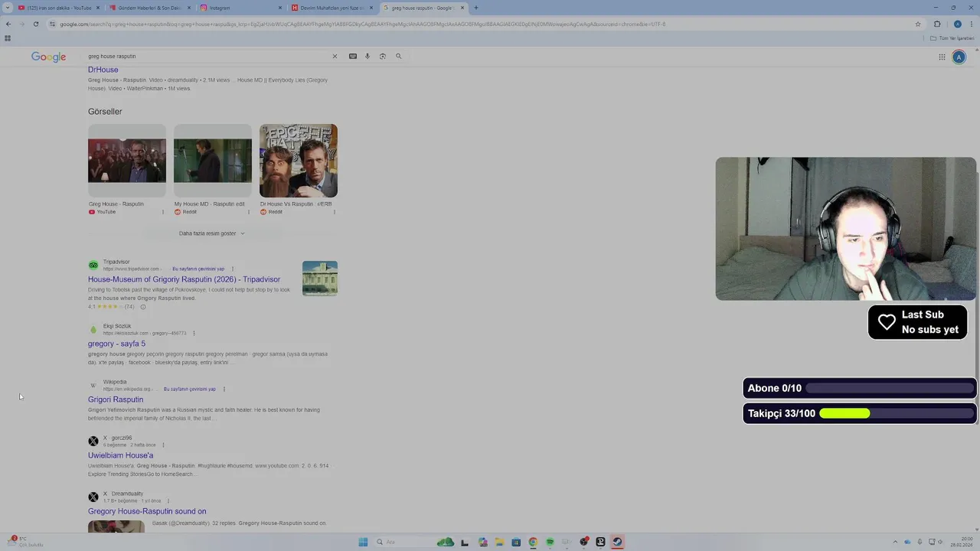This screenshot has height=551, width=980.
Task: Open the tab search dropdown arrow
Action: 8,8
